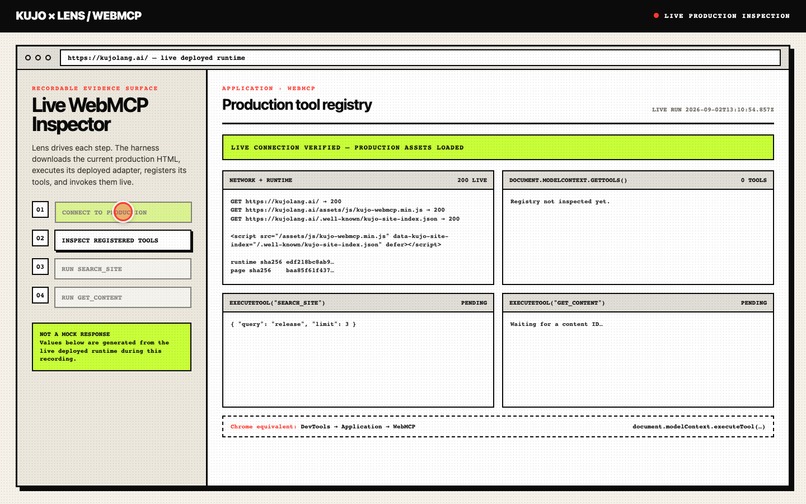The image size is (806, 504).
Task: Click the GET kujo-webmcp.min.js request line
Action: [x=338, y=210]
